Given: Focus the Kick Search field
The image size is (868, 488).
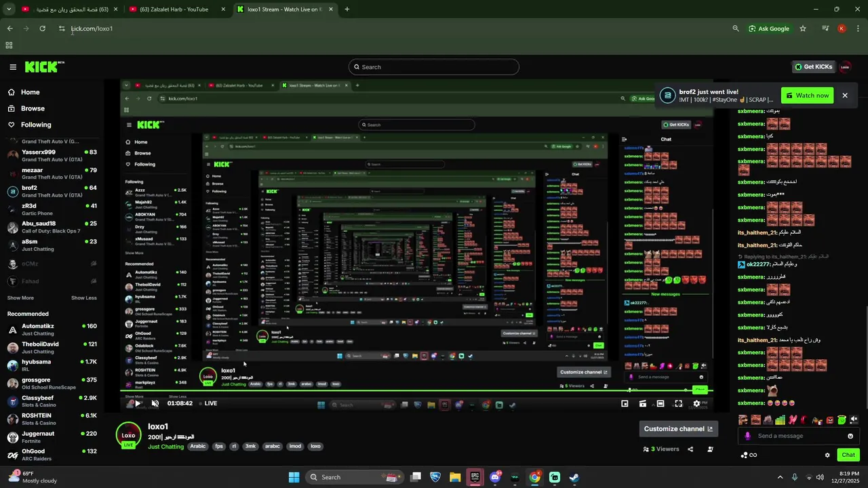Looking at the screenshot, I should click(x=434, y=67).
